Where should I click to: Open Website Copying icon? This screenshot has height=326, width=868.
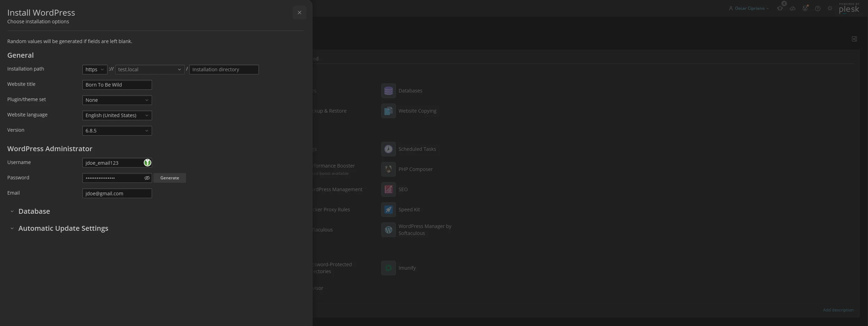(388, 111)
